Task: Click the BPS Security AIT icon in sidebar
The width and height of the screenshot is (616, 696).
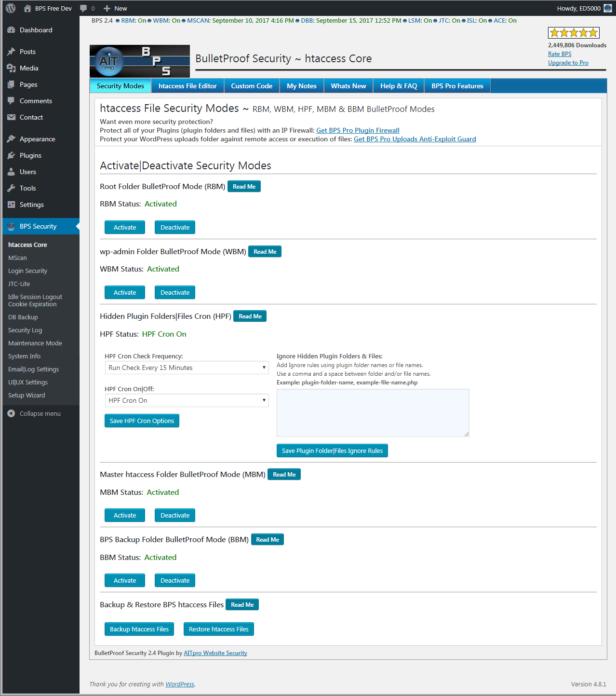Action: pos(11,226)
